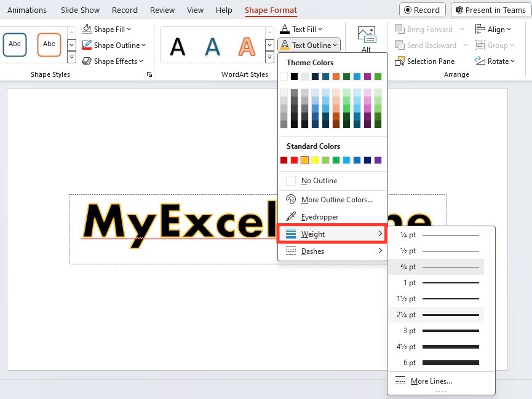Open the Alt Text picture icon
Viewport: 532px width, 399px height.
pyautogui.click(x=367, y=34)
